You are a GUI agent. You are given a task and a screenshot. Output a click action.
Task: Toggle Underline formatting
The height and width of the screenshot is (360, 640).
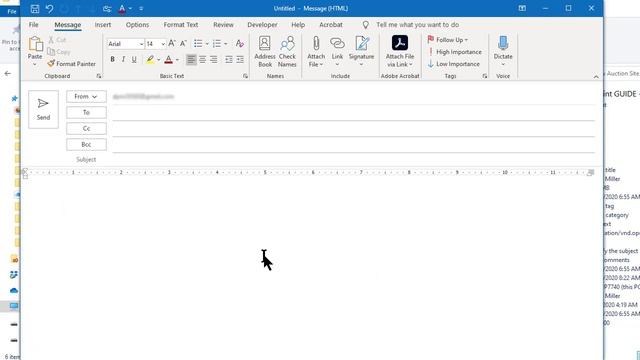134,60
